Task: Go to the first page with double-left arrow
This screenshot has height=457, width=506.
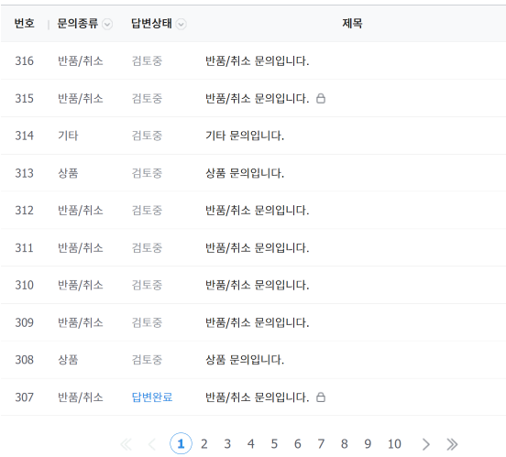Action: tap(126, 444)
